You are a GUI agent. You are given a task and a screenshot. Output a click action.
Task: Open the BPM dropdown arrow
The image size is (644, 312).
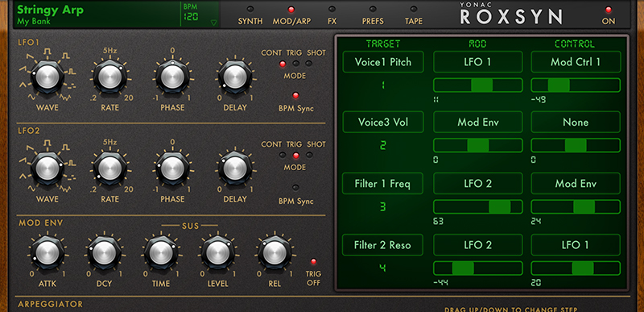point(213,23)
